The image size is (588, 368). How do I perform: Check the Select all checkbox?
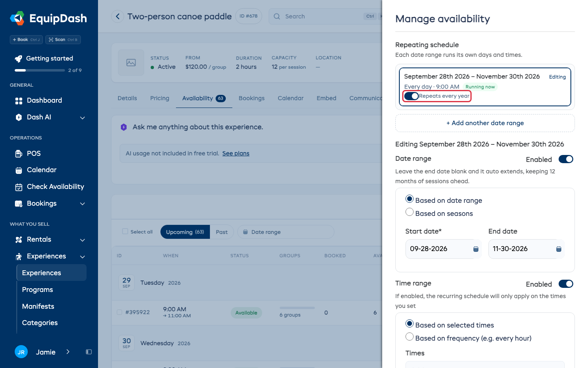click(x=125, y=231)
